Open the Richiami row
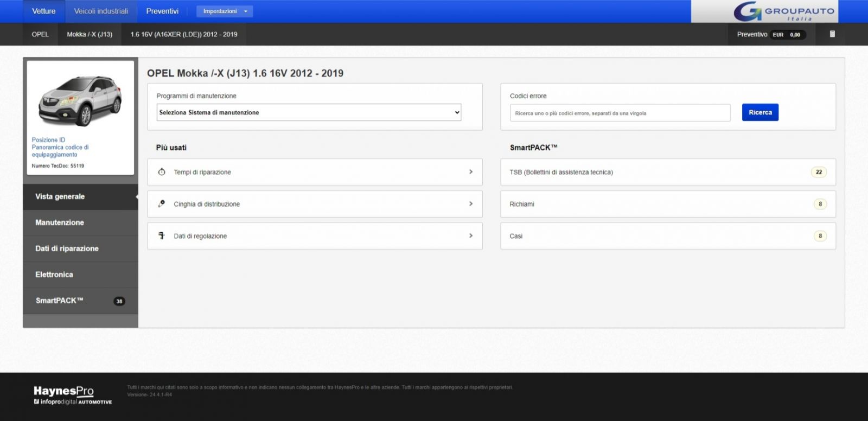 coord(668,204)
